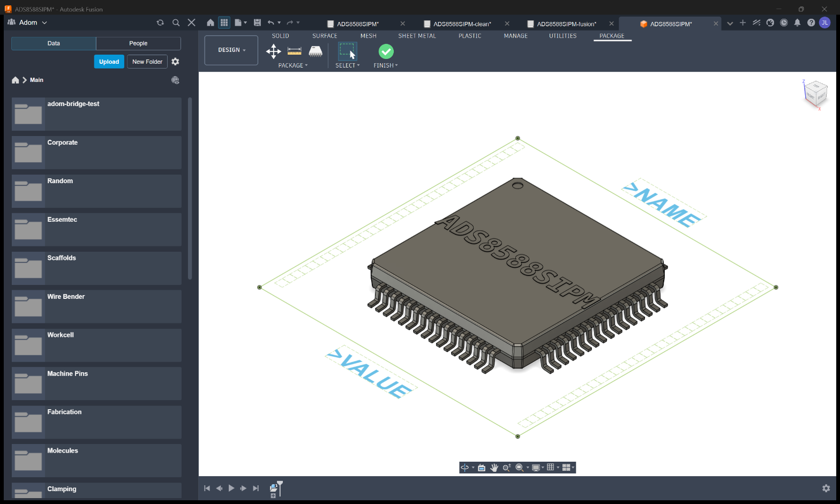Switch to the PLASTIC ribbon tab

(470, 36)
